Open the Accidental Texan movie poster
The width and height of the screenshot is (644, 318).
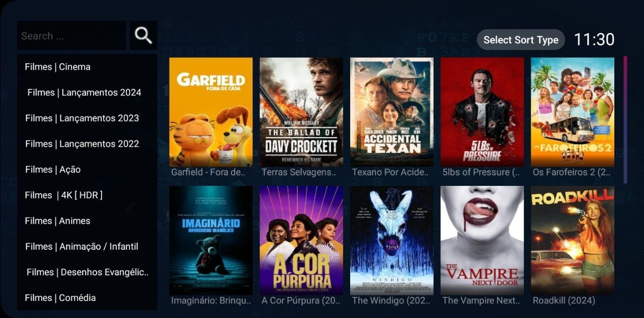[x=392, y=112]
